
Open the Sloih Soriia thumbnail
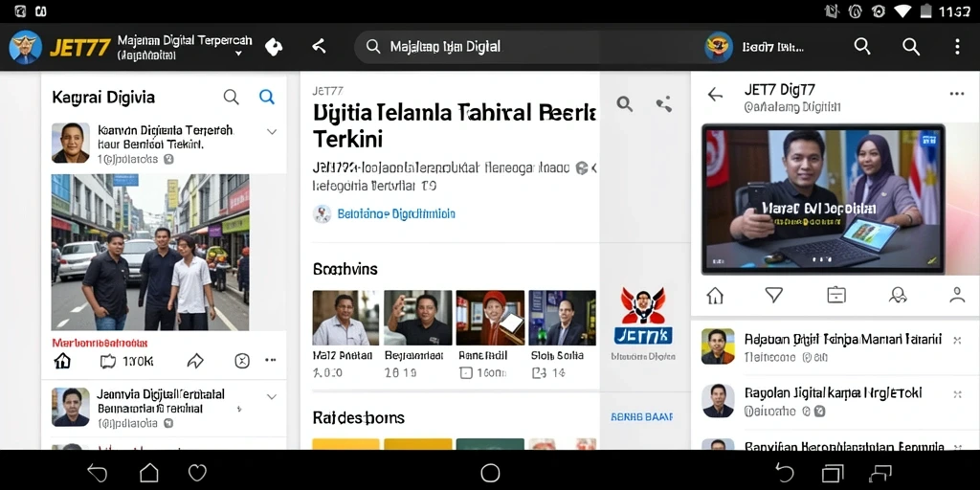(562, 318)
